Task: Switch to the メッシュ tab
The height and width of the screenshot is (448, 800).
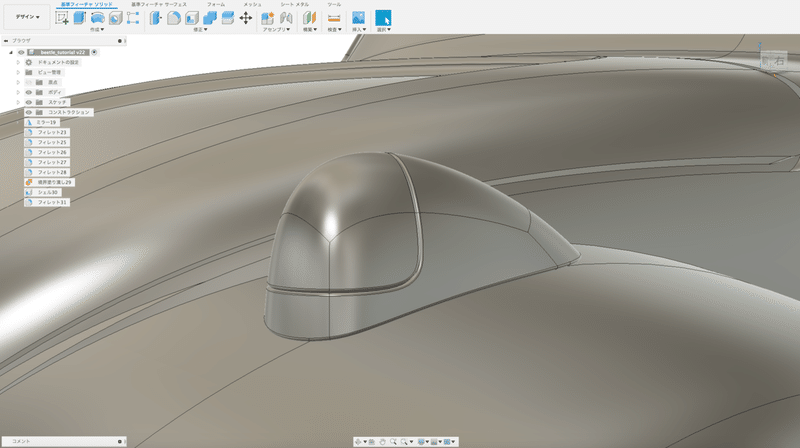Action: tap(252, 5)
